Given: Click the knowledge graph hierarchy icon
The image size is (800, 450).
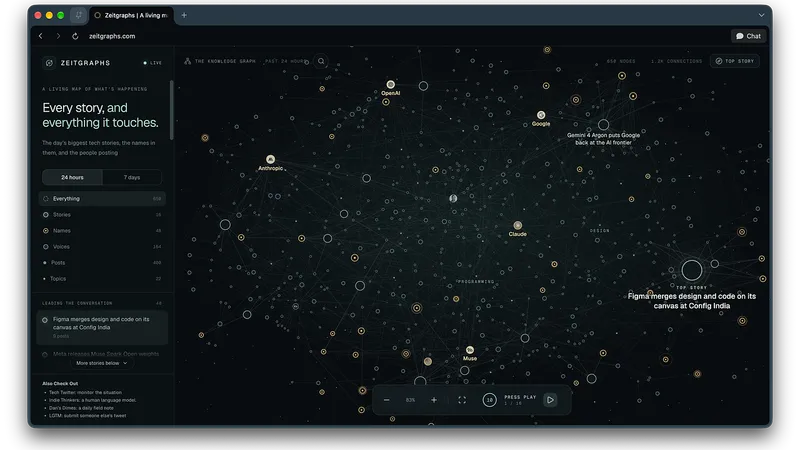Looking at the screenshot, I should (x=187, y=61).
